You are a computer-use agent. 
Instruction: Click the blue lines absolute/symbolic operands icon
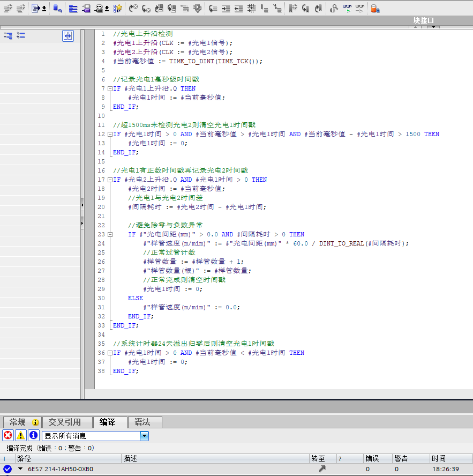(73, 9)
